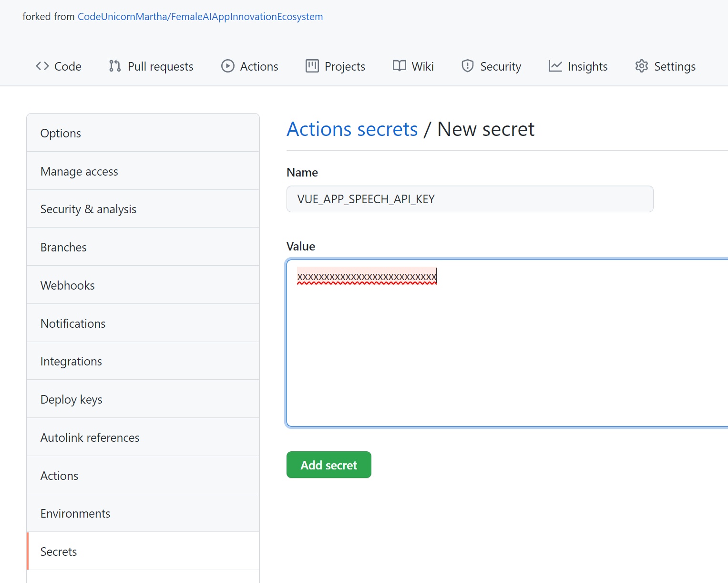The height and width of the screenshot is (583, 728).
Task: Open the Security tab
Action: point(501,66)
